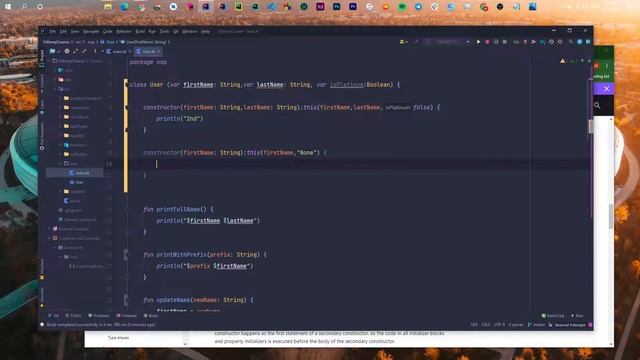Open the Window menu
640x360 pixels.
pos(189,31)
